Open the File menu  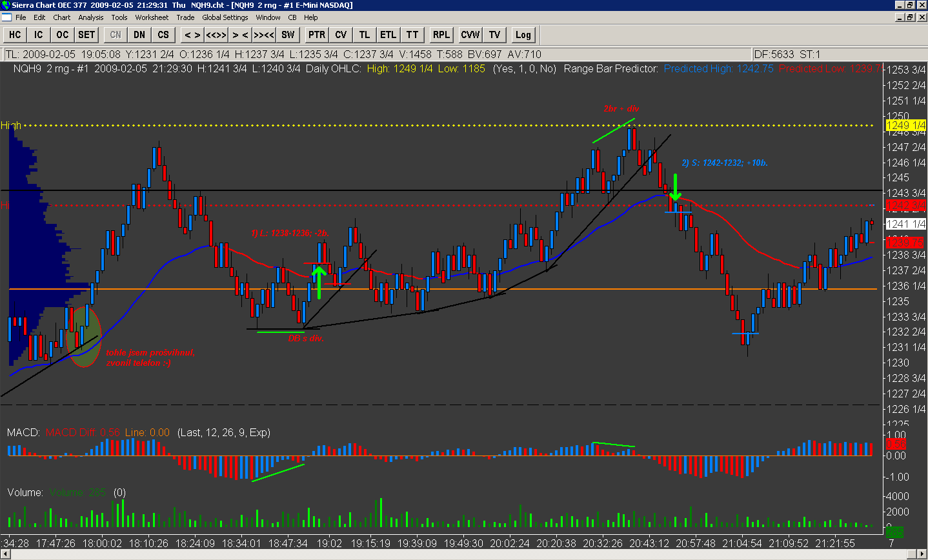tap(21, 17)
